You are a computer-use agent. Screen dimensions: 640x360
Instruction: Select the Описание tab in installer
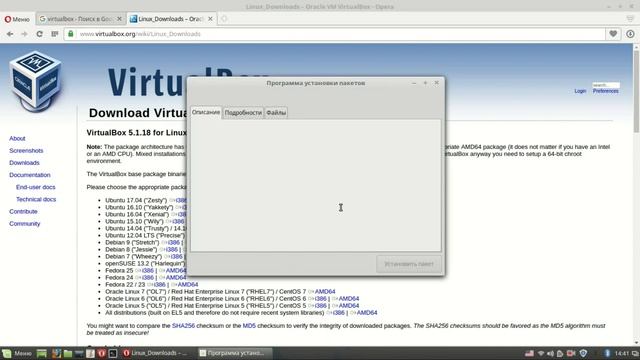(x=206, y=112)
